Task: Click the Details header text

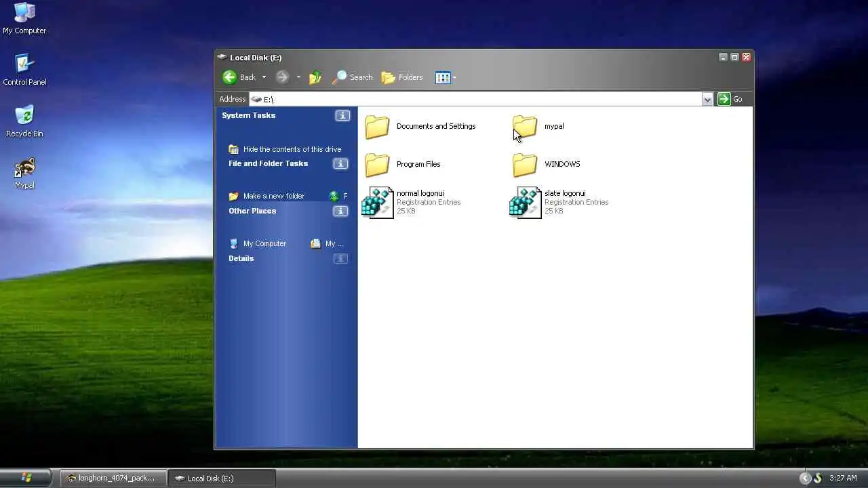Action: (241, 258)
